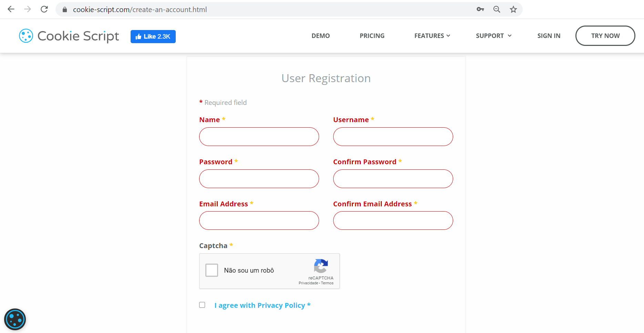The image size is (644, 333).
Task: Open the floating cookie settings badge
Action: 15,319
